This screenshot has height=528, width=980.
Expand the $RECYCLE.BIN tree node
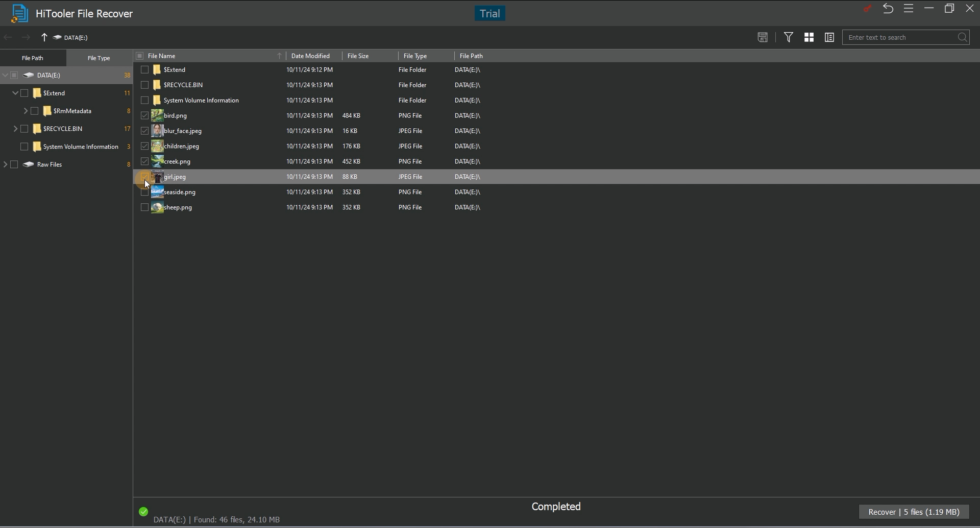(15, 129)
